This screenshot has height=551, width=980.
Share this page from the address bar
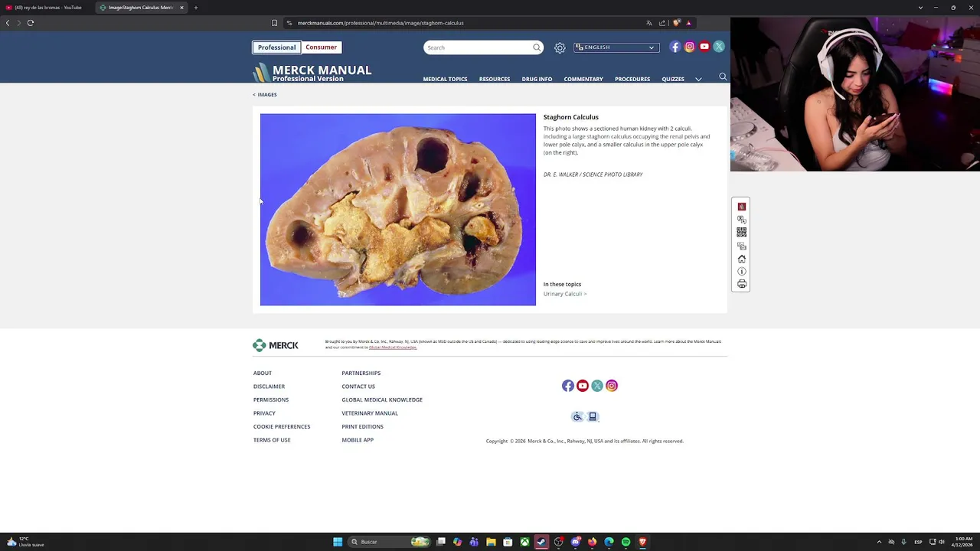662,23
